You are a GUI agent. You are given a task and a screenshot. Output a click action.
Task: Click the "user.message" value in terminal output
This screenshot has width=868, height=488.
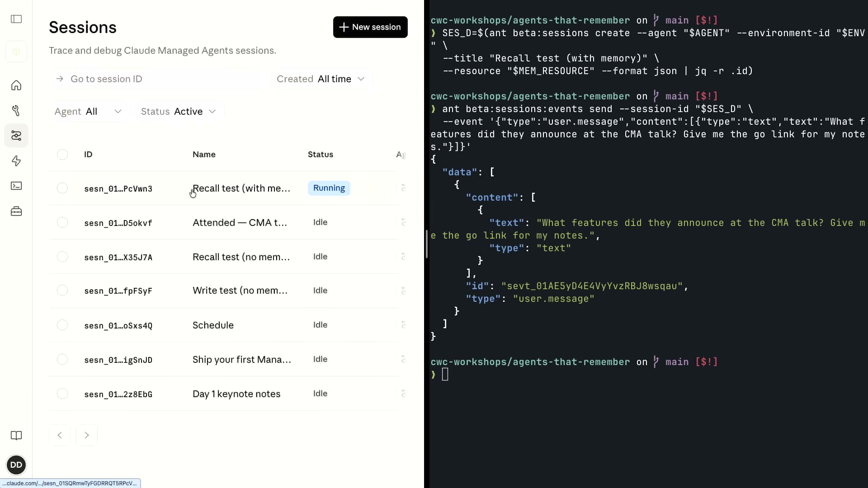point(553,299)
